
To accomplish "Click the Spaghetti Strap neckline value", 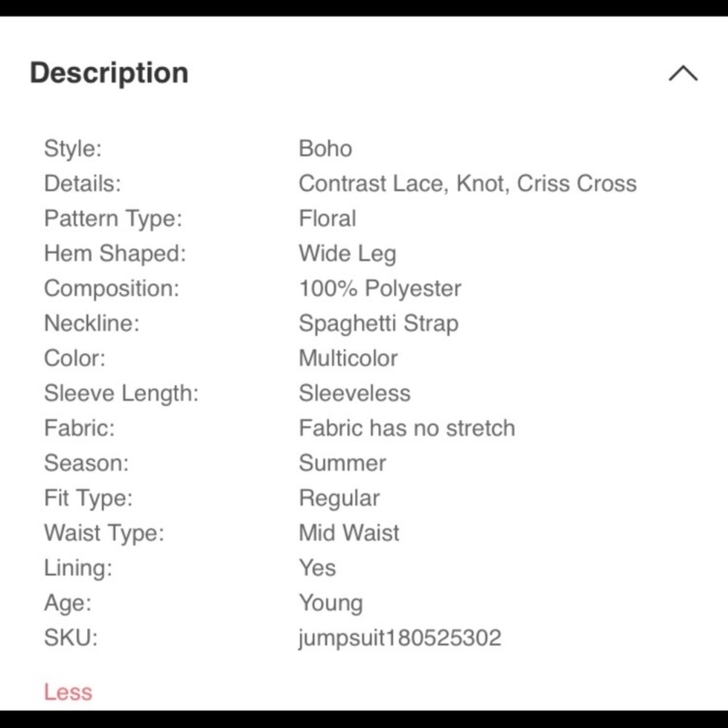I will coord(379,323).
